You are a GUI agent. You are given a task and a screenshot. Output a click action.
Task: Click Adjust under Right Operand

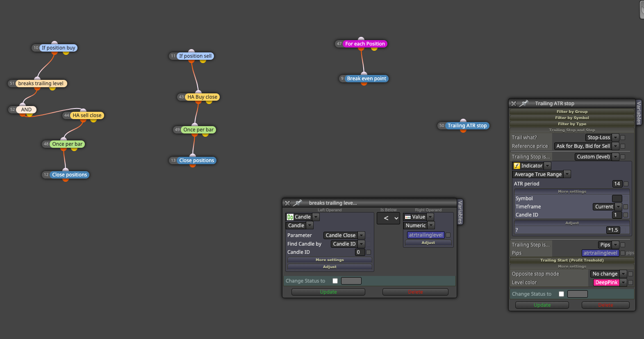coord(428,243)
